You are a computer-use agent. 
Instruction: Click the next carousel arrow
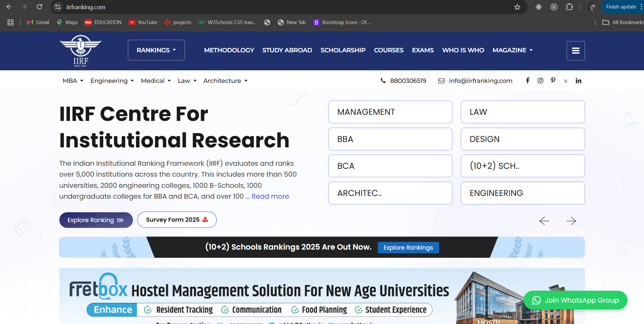571,221
